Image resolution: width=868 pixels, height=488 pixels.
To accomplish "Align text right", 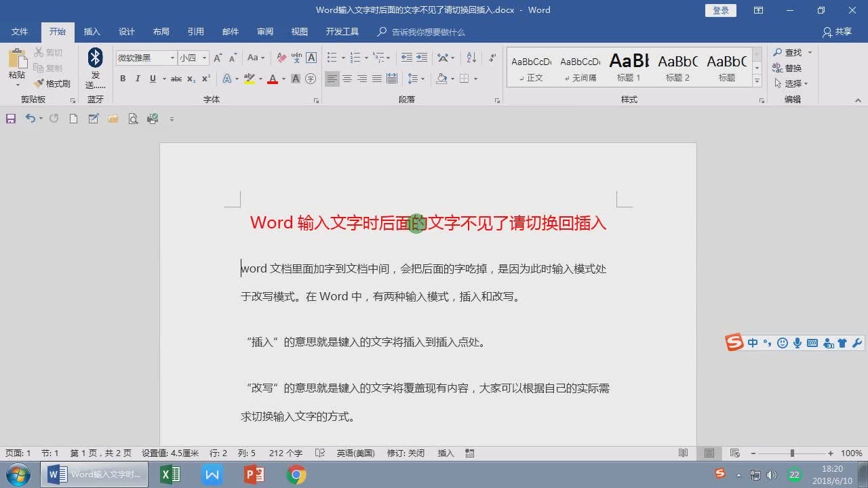I will (x=361, y=79).
